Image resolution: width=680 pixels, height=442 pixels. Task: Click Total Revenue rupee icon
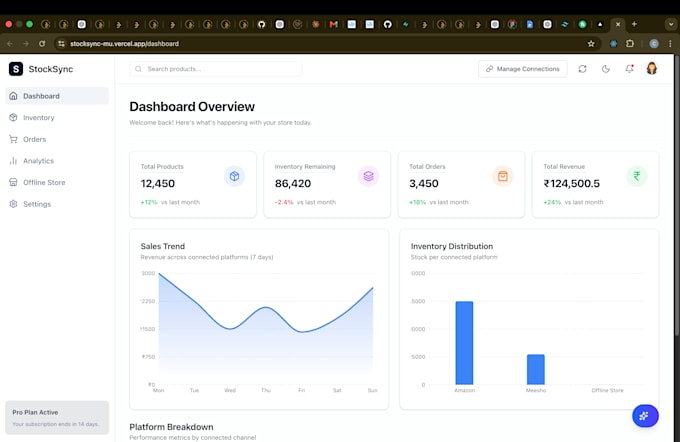tap(637, 176)
